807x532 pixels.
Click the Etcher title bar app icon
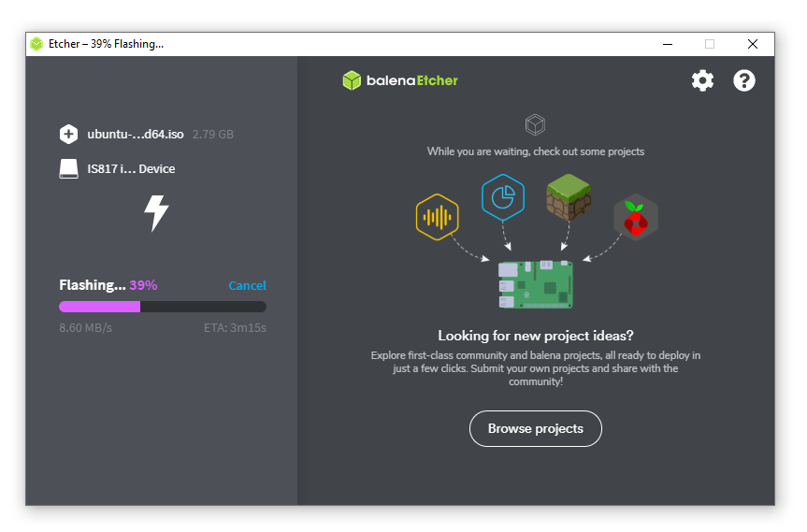[x=36, y=44]
